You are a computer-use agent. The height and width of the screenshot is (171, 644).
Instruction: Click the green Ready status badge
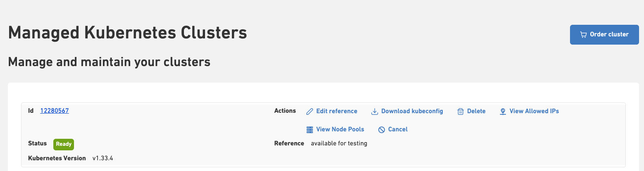click(64, 144)
